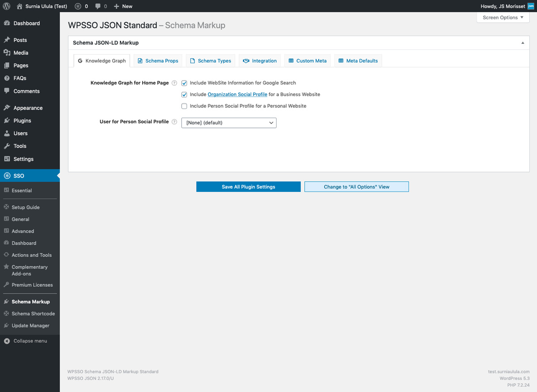
Task: Click the SSO notification icon in admin bar
Action: coord(78,6)
